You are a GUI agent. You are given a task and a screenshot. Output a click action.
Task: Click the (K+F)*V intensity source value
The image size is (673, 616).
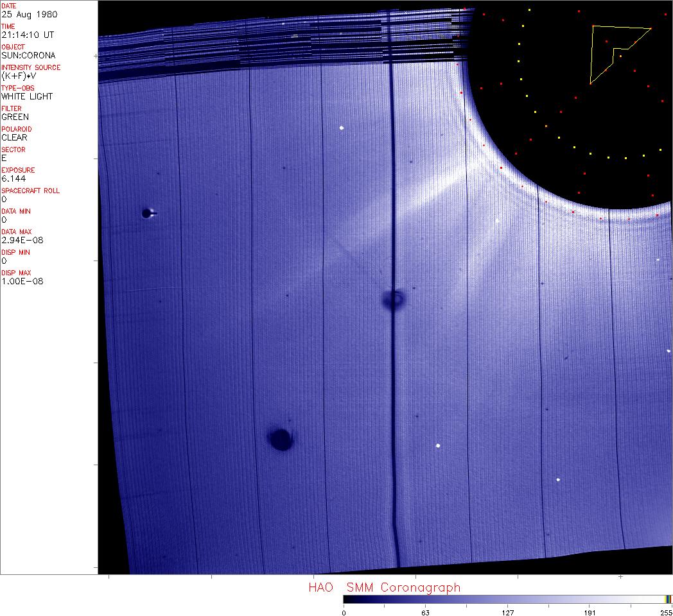(21, 76)
